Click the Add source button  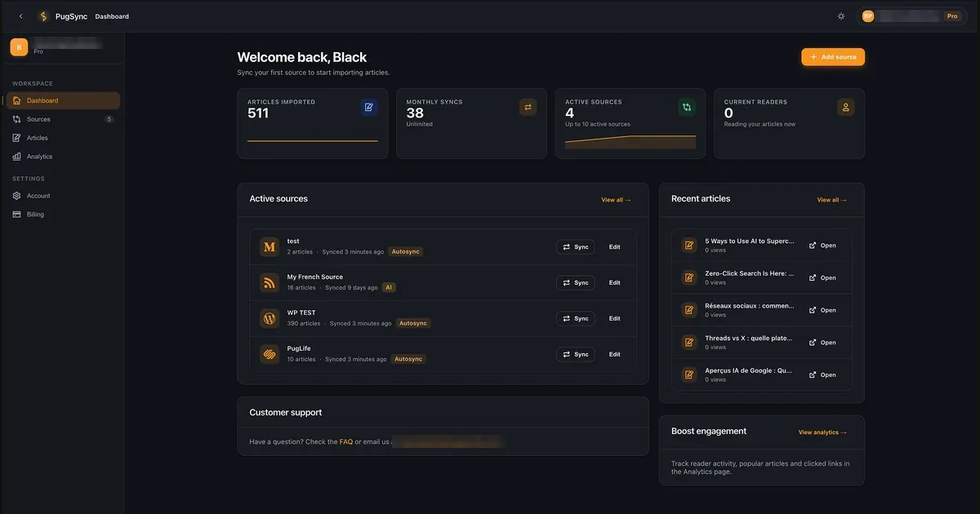click(833, 57)
